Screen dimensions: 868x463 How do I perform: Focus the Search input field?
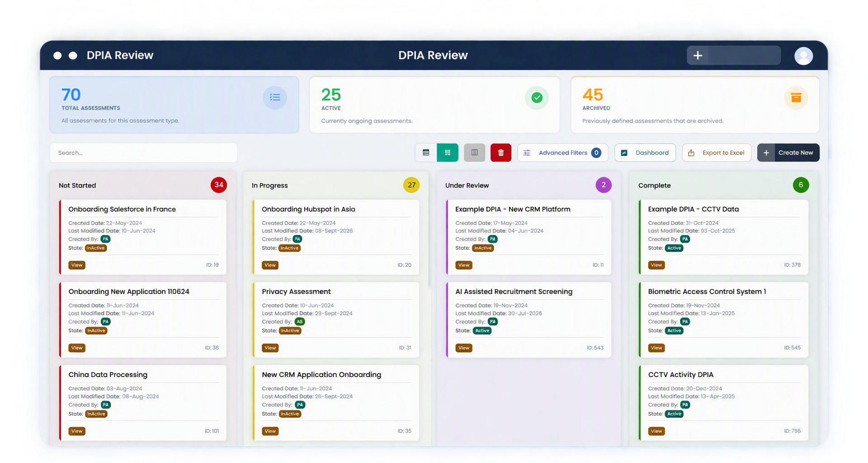(x=144, y=153)
